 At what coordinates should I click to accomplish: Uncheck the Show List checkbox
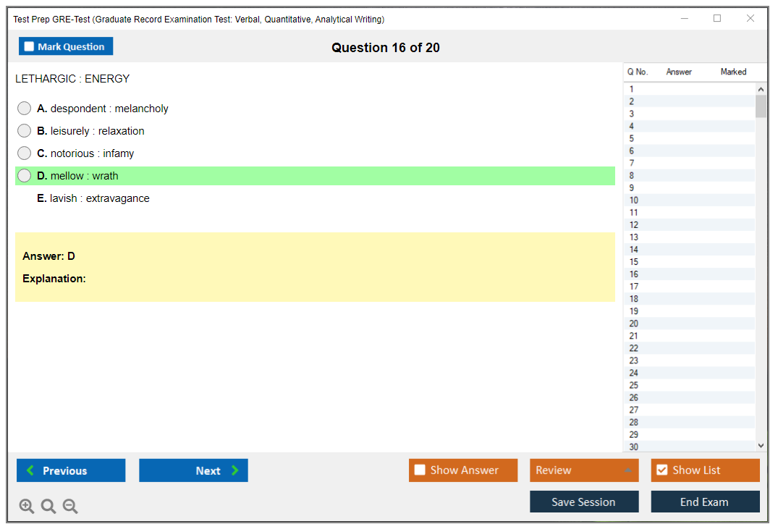[x=661, y=470]
